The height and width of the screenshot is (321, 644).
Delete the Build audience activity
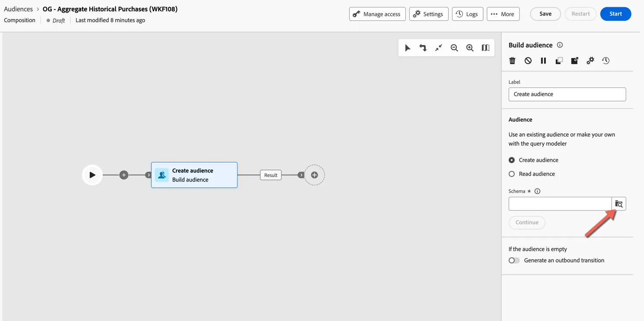coord(512,61)
